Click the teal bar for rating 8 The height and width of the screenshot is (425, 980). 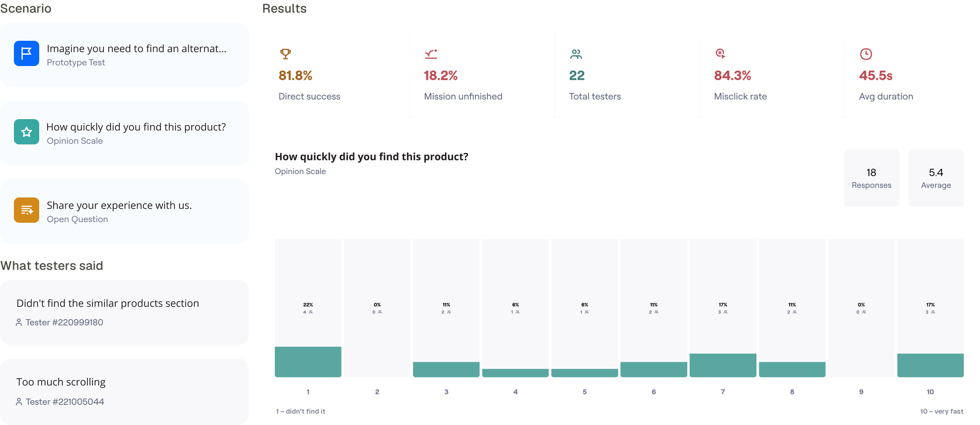click(x=792, y=370)
